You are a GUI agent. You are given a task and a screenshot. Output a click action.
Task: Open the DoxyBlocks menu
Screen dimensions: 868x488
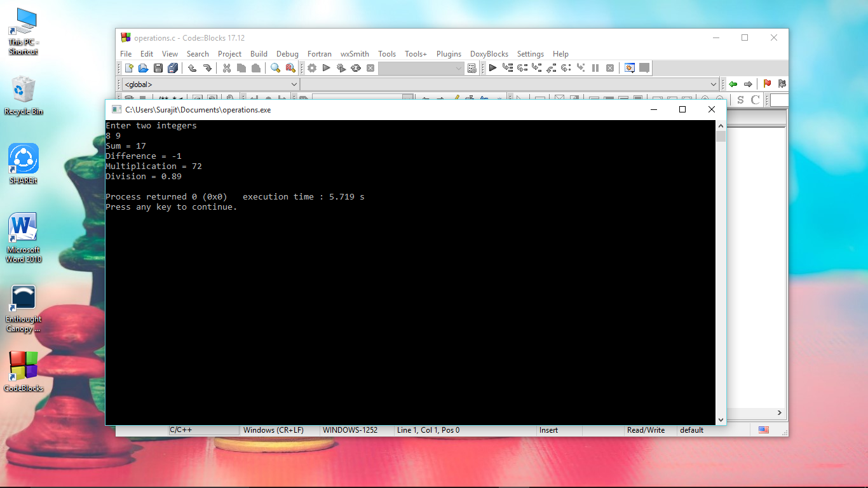pos(489,54)
